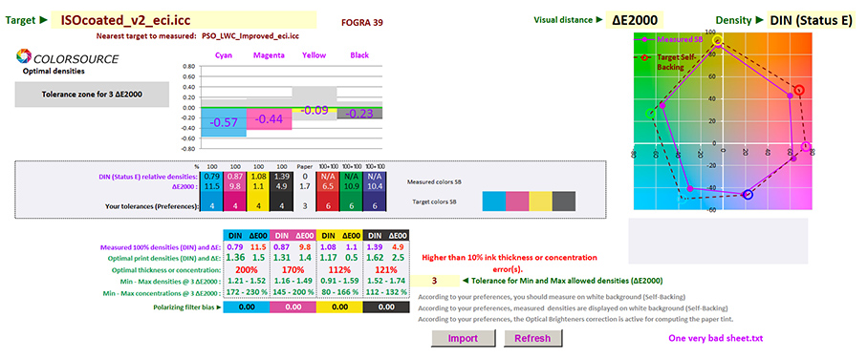Screen dimensions: 868x360
Task: Select the Target profile field ISOcoated_v2_eci.icc
Action: point(184,20)
